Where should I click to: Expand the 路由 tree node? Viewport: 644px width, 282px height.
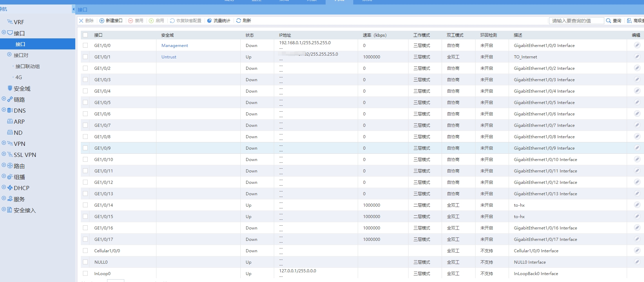[x=4, y=165]
